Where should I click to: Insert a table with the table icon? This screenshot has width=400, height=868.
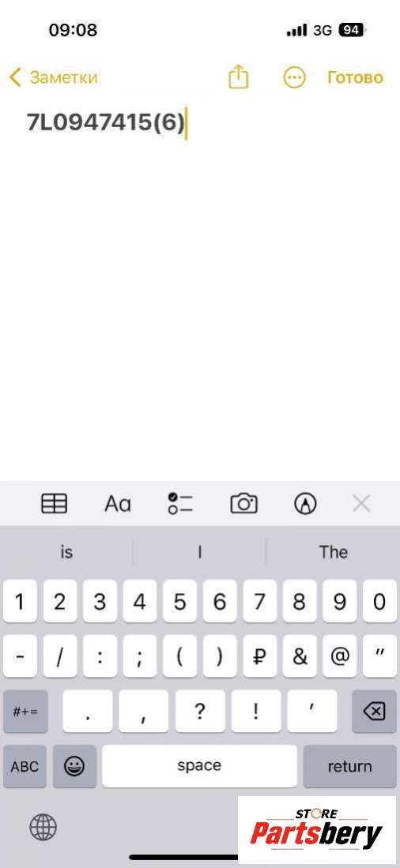click(x=55, y=503)
